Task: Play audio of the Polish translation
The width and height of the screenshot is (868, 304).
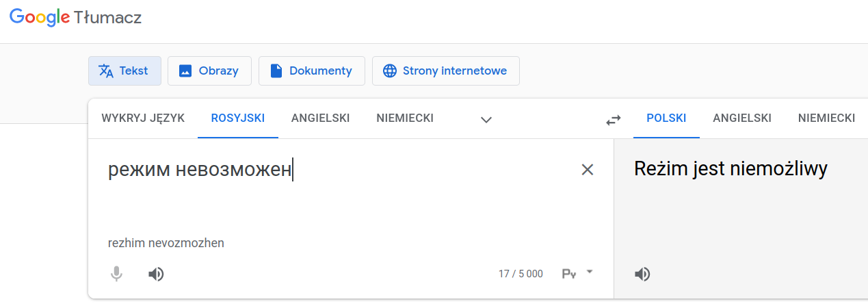Action: [642, 275]
